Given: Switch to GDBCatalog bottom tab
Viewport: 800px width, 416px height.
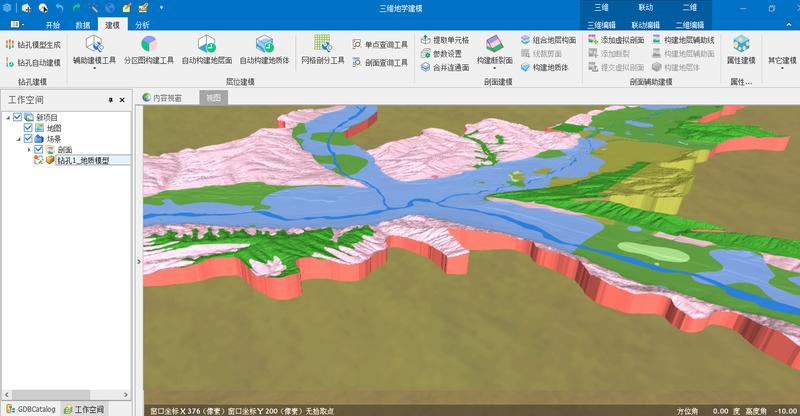Looking at the screenshot, I should pyautogui.click(x=31, y=409).
